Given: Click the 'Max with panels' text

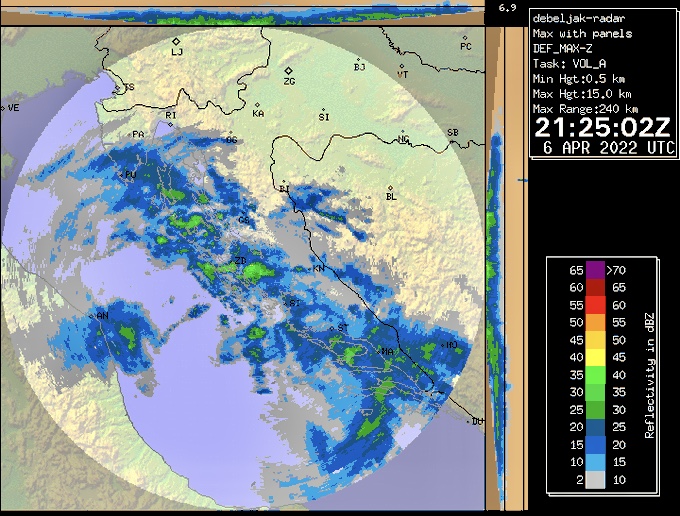Looking at the screenshot, I should point(582,33).
